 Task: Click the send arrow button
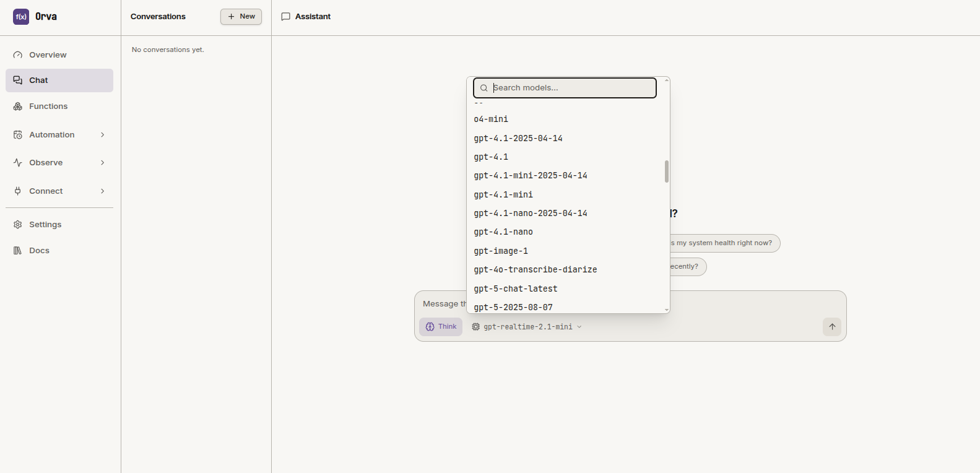click(x=832, y=327)
